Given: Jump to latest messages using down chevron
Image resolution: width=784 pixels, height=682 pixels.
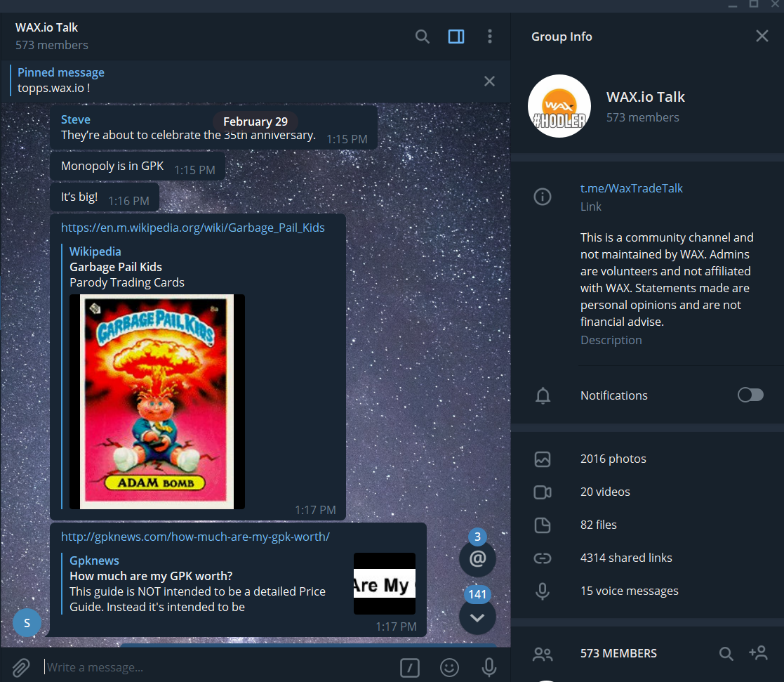Looking at the screenshot, I should 477,617.
